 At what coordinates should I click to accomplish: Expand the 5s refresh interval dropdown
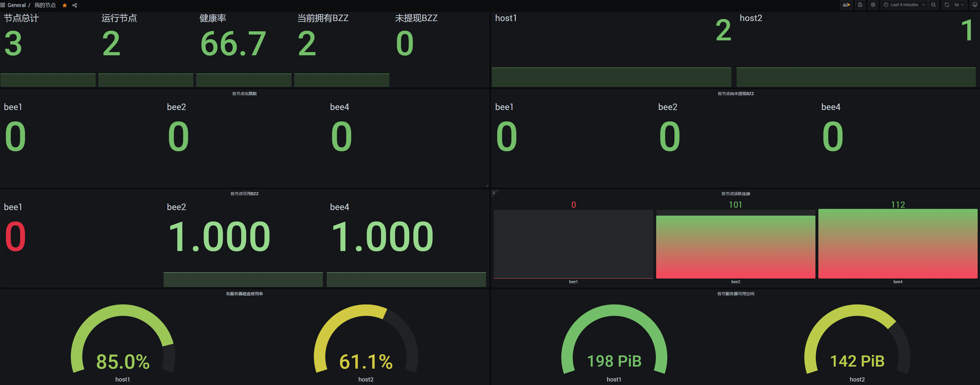click(959, 5)
